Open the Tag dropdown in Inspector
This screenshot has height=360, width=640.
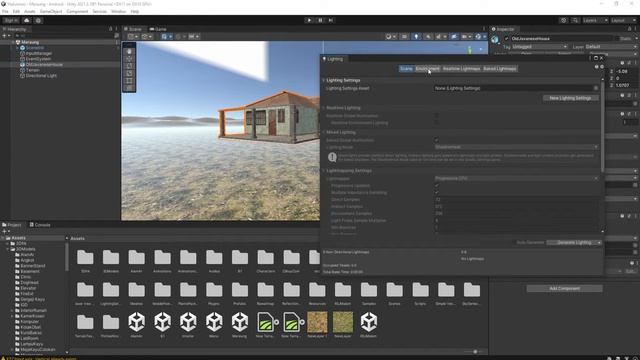tap(540, 47)
